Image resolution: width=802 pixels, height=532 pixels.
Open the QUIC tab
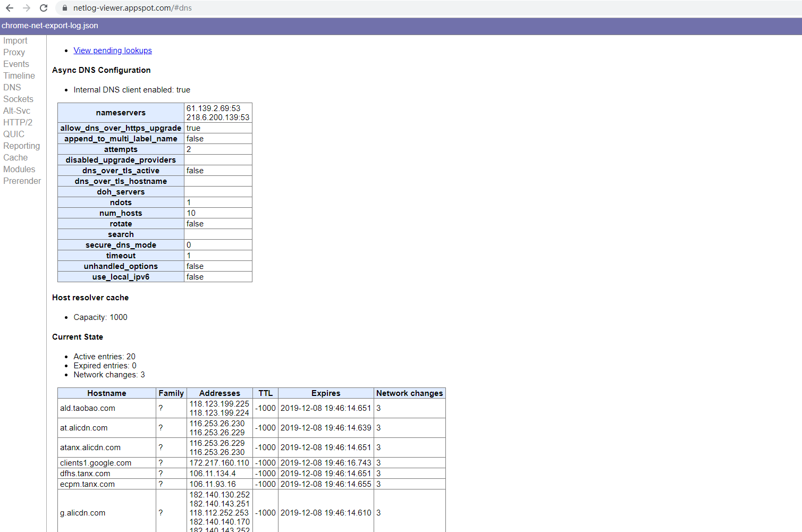[x=14, y=134]
